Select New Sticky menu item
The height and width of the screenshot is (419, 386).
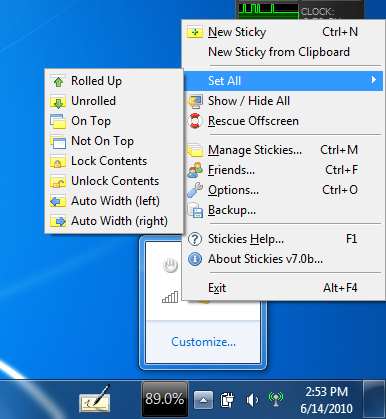pyautogui.click(x=283, y=32)
